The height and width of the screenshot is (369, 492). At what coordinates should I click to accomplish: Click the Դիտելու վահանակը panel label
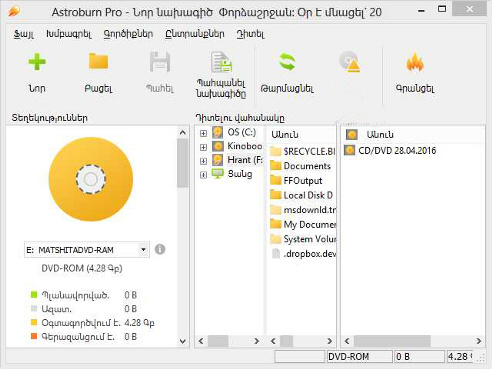pos(240,118)
